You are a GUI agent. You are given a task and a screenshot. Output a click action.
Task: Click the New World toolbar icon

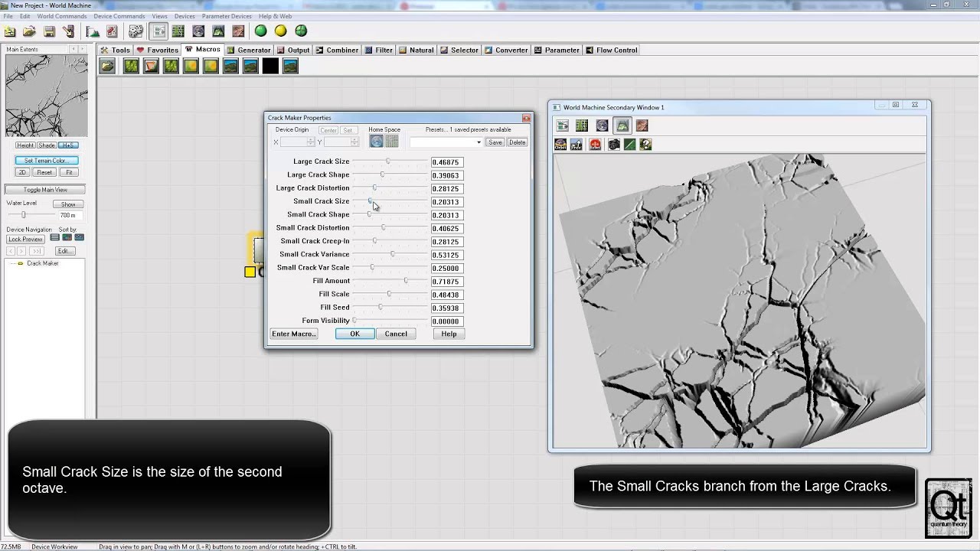click(x=10, y=31)
